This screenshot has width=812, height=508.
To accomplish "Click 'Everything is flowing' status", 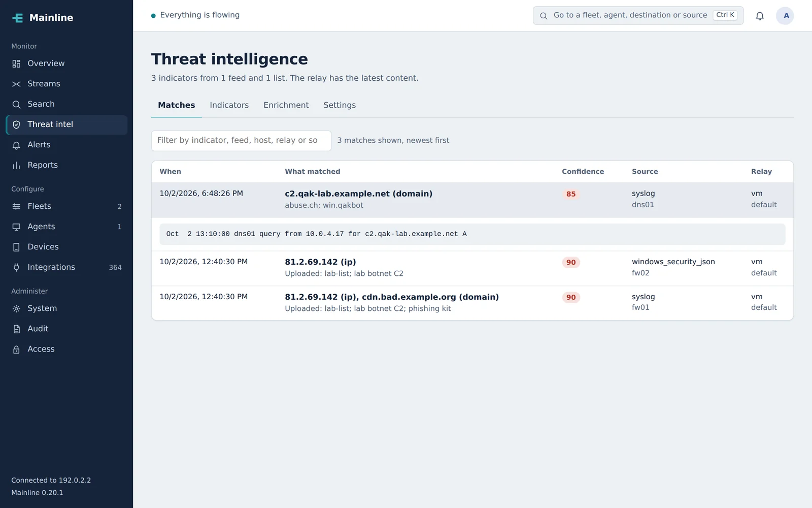I will (195, 15).
